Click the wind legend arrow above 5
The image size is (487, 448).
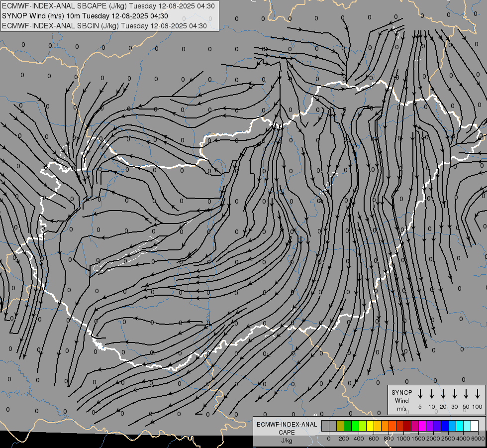click(x=420, y=394)
